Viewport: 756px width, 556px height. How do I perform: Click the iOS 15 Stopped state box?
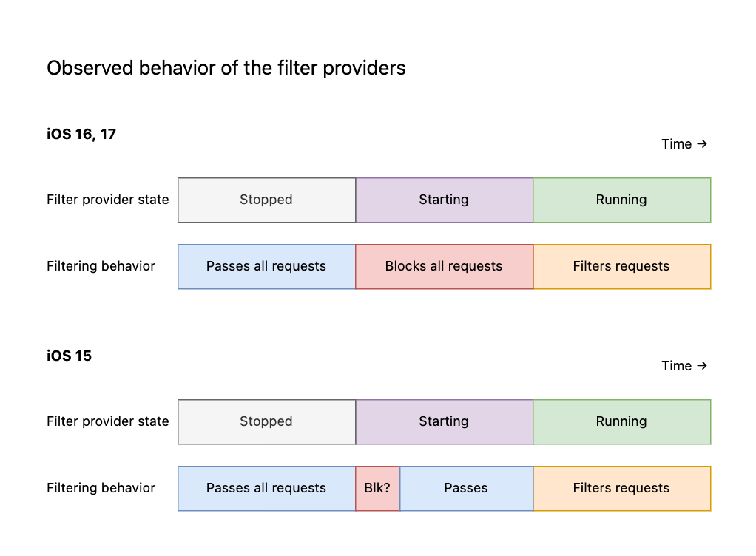(x=266, y=421)
